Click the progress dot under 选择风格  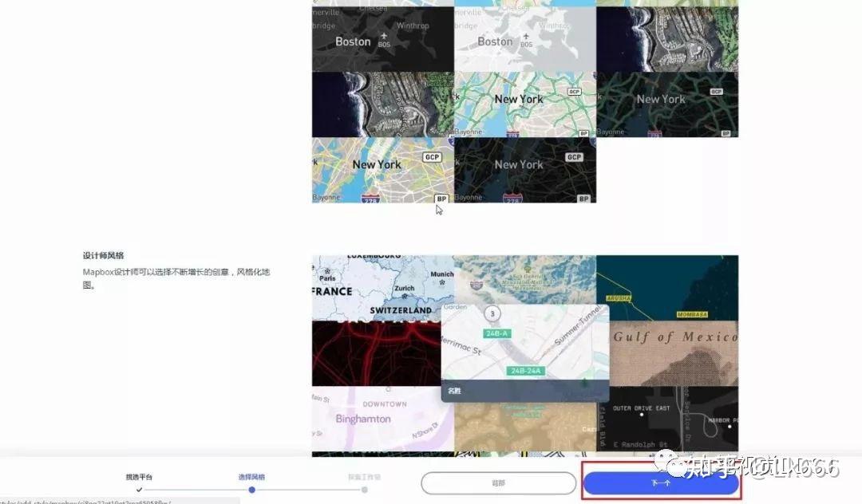(x=251, y=490)
